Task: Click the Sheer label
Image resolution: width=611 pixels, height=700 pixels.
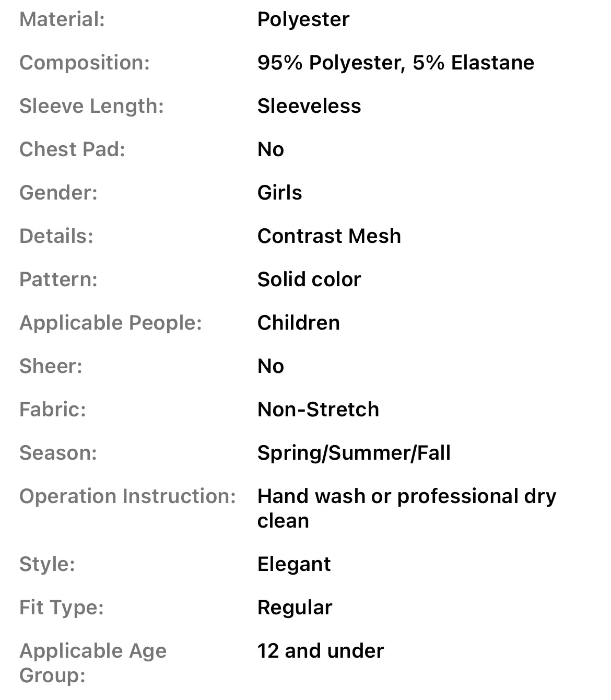Action: pyautogui.click(x=51, y=367)
